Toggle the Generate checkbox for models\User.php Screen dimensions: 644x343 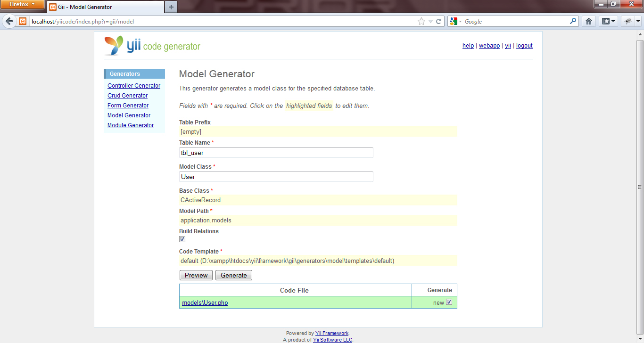coord(449,302)
